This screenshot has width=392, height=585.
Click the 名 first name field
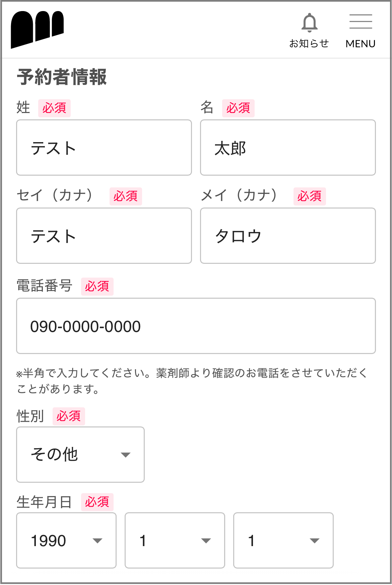tap(288, 148)
